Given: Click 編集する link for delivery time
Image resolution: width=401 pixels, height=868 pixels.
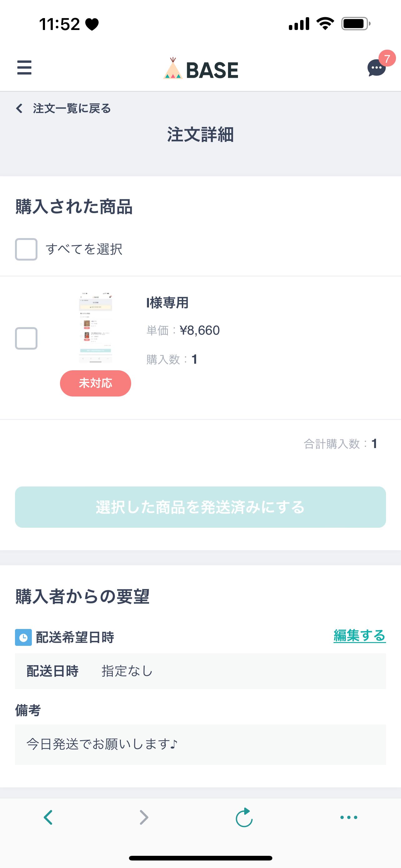Looking at the screenshot, I should pos(359,636).
